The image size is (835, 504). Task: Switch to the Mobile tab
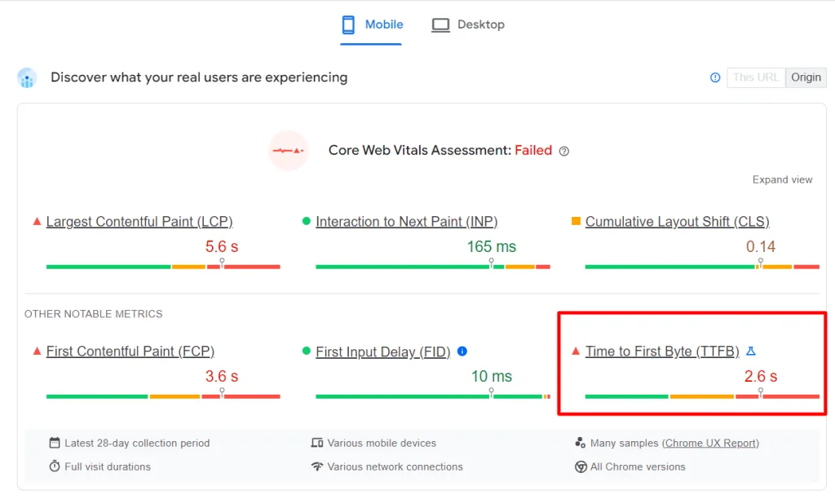click(372, 24)
